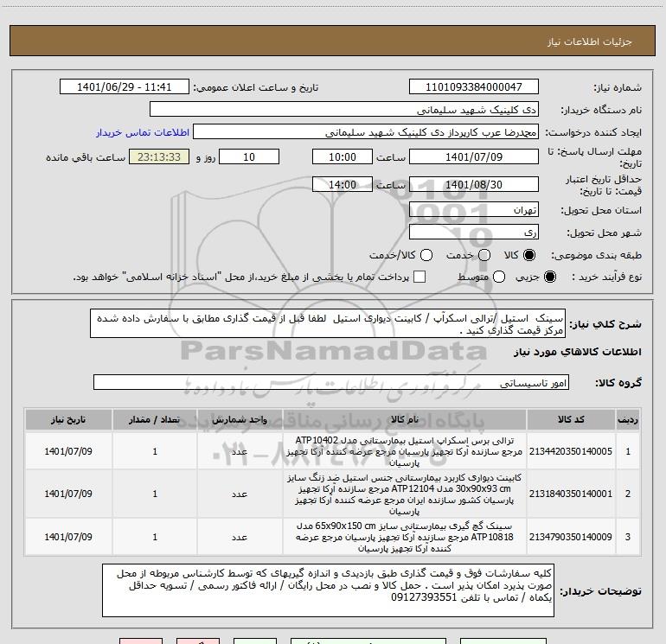Click the buyer notes text area
666x644 pixels.
(x=328, y=590)
